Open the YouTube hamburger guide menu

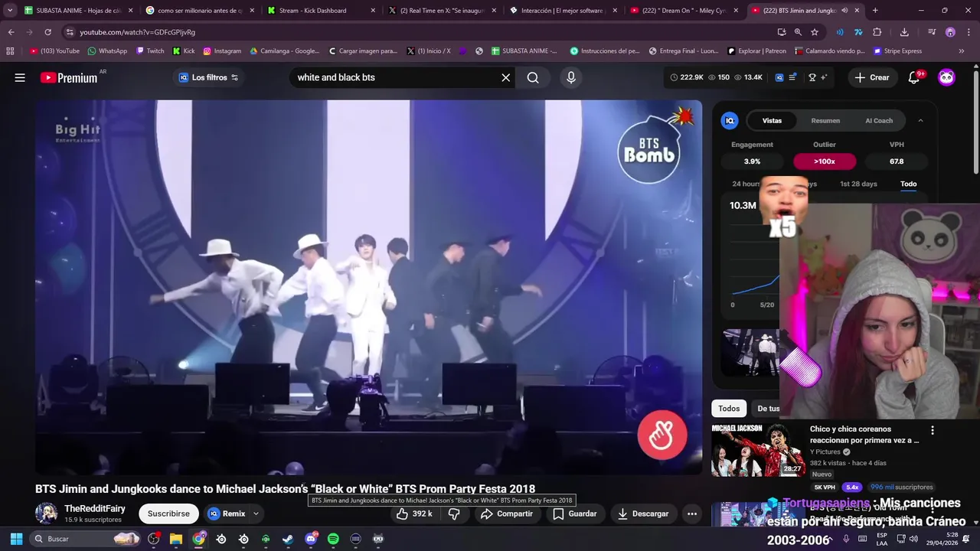coord(20,77)
